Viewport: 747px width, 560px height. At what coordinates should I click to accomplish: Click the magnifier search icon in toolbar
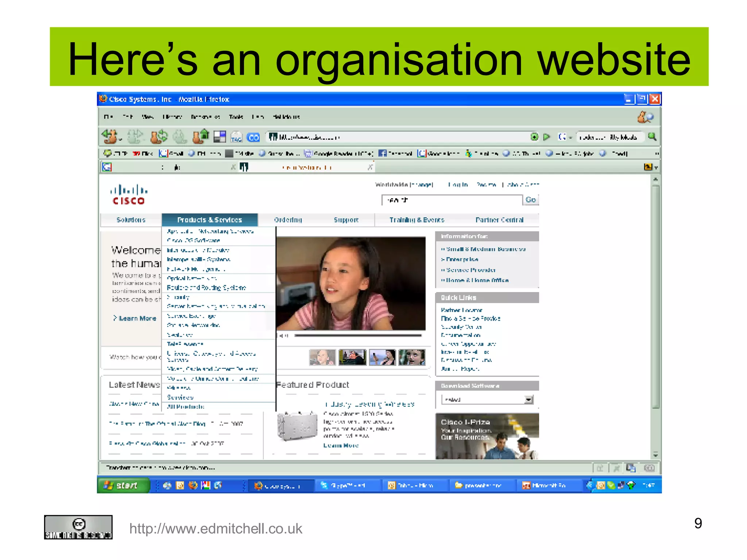652,137
